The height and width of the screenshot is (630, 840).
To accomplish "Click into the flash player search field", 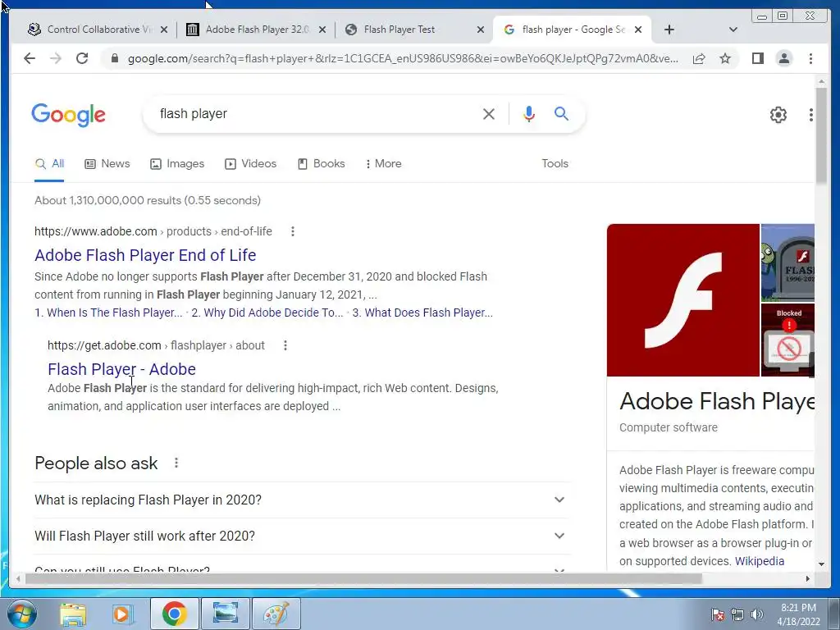I will click(x=316, y=113).
